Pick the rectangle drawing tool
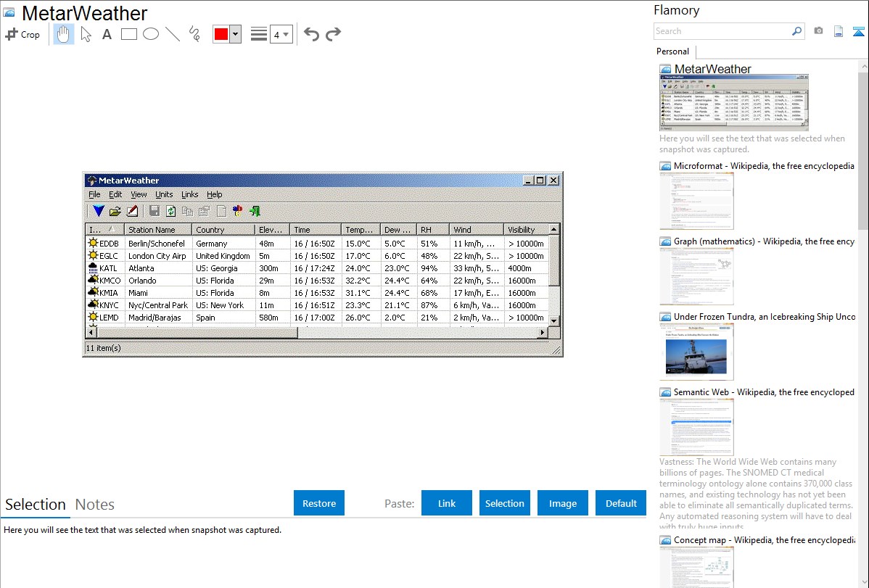869x588 pixels. pyautogui.click(x=128, y=34)
